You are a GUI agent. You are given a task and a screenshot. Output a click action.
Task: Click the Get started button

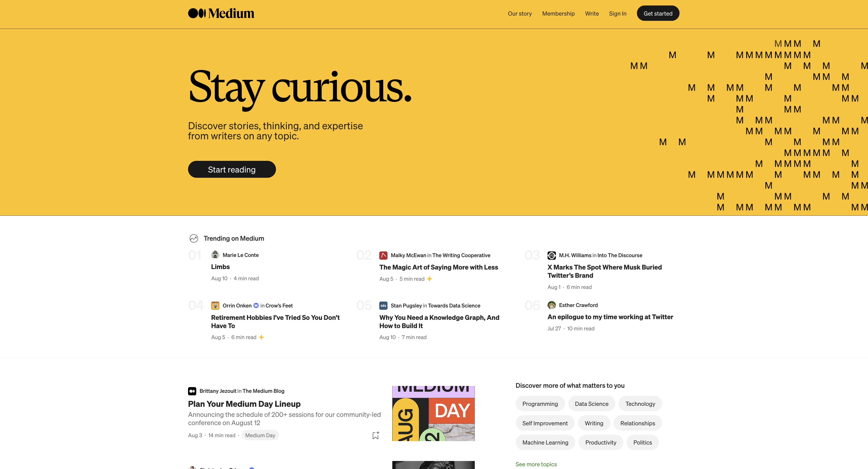(x=658, y=13)
